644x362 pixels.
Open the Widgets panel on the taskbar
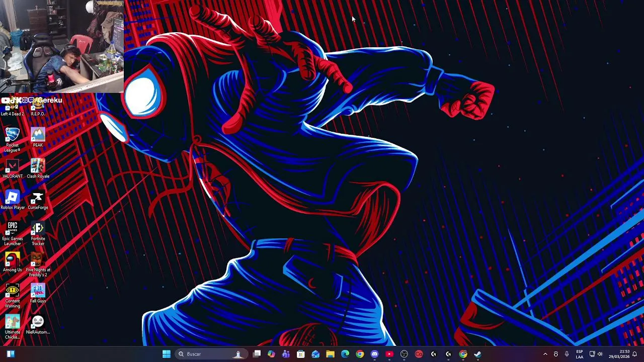tap(11, 354)
